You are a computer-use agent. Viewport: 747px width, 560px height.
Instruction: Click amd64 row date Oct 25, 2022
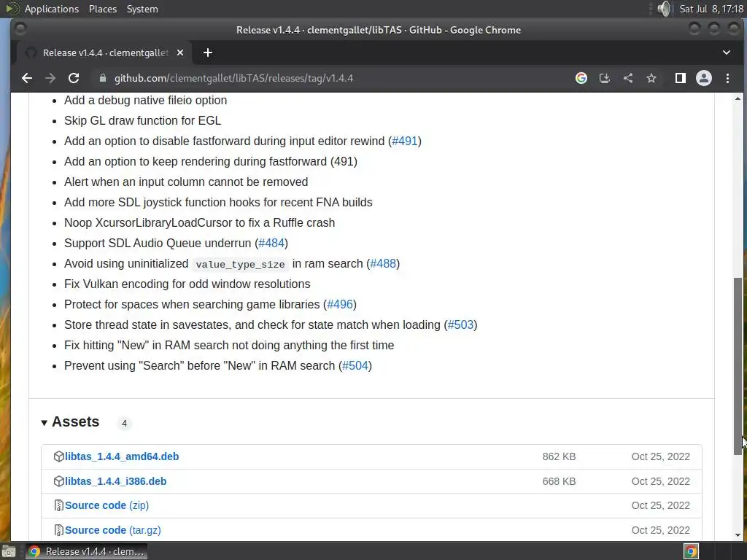[x=660, y=456]
